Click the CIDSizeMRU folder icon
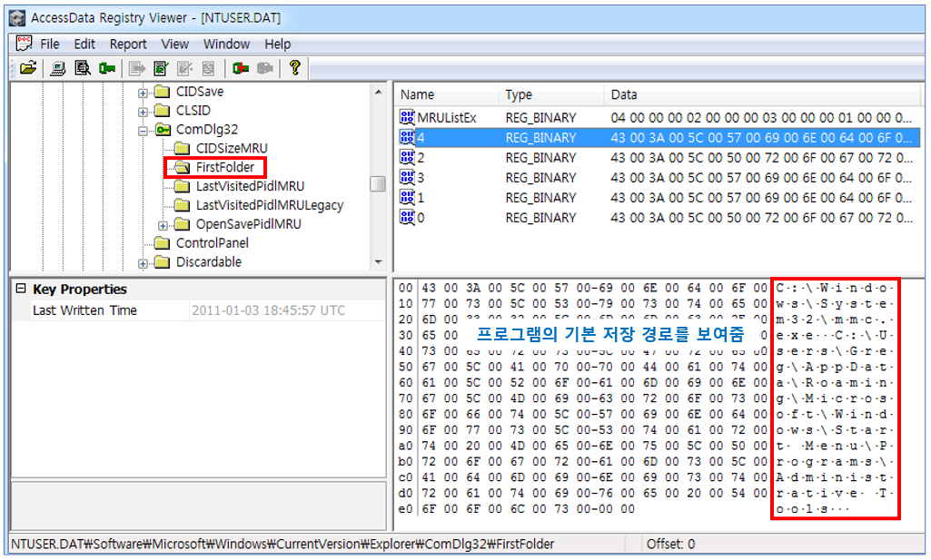The width and height of the screenshot is (931, 560). point(183,148)
